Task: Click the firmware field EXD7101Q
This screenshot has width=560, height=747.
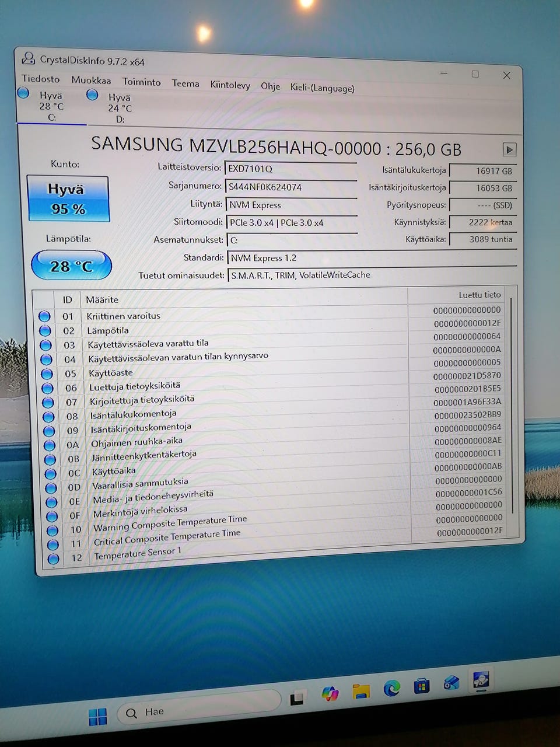Action: (291, 169)
